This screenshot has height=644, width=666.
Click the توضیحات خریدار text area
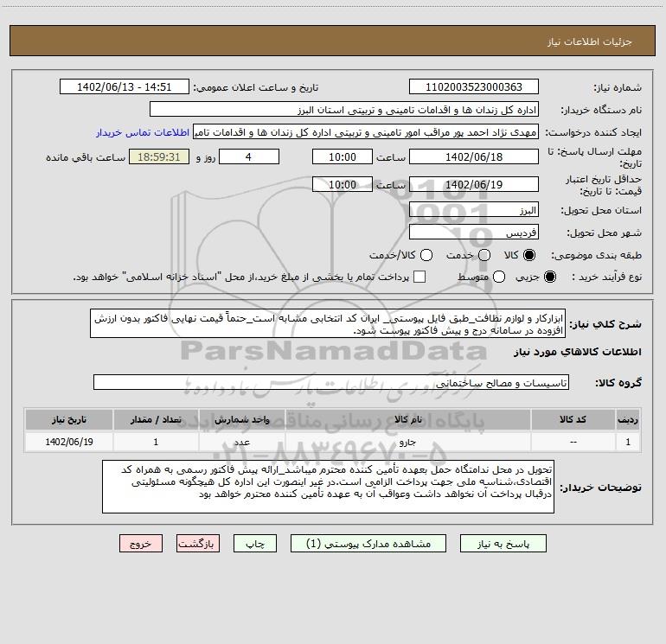[328, 487]
